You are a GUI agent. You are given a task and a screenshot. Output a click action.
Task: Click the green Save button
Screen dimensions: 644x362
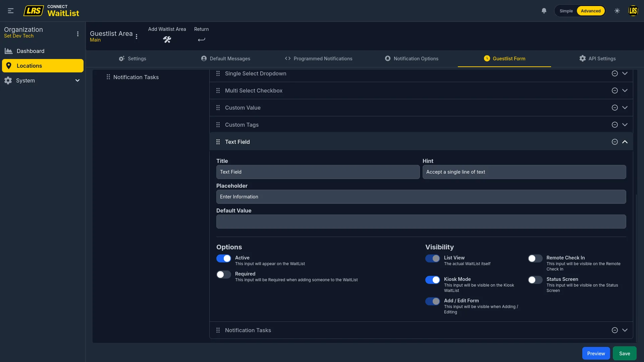click(x=625, y=354)
